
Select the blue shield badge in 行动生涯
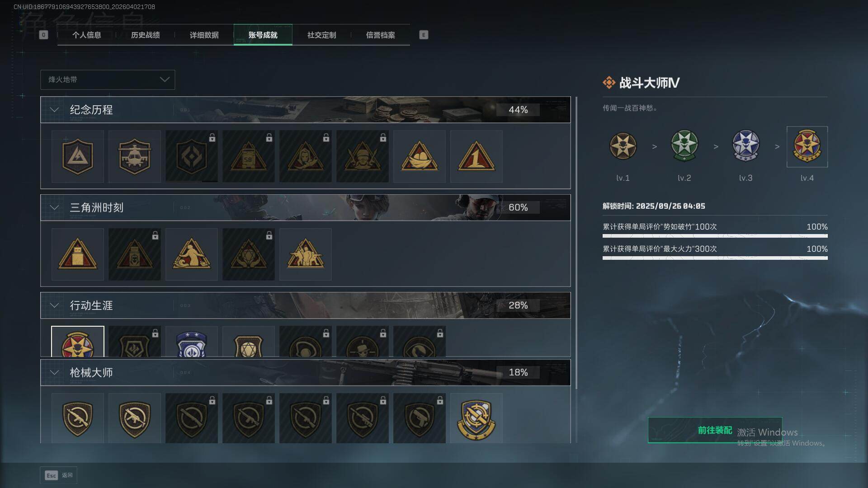coord(191,342)
